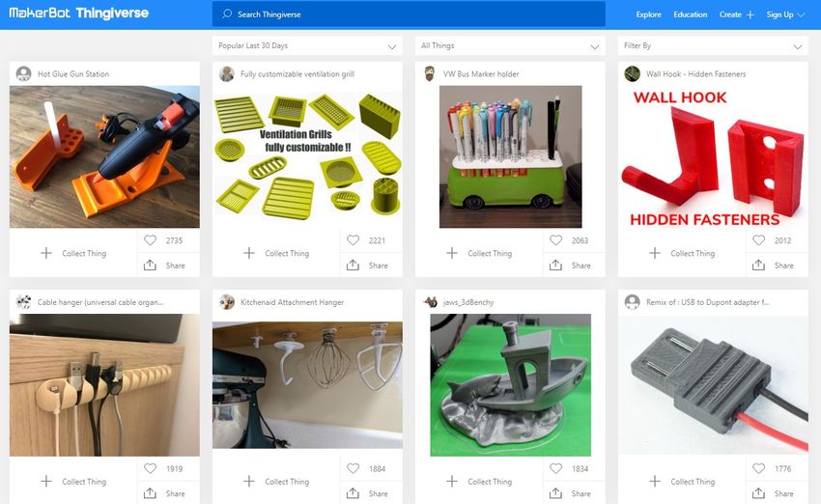Click Collect Thing for USB to Dupont adapter
The image size is (821, 504).
click(x=682, y=482)
